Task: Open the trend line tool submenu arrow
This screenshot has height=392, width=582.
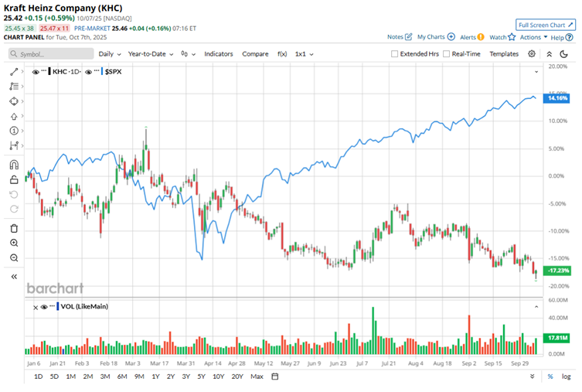Action: (x=22, y=72)
